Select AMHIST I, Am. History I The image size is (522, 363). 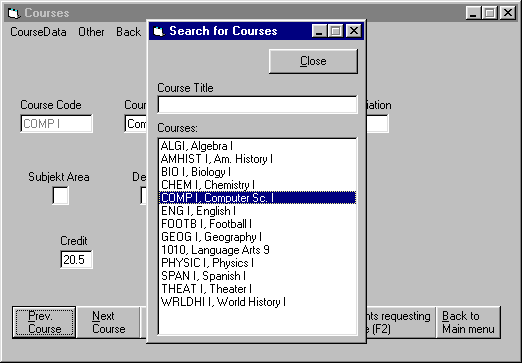coord(257,159)
